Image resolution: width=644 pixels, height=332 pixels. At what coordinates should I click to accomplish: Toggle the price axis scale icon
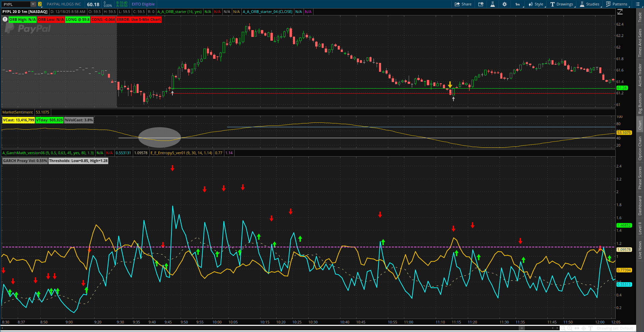click(x=620, y=12)
